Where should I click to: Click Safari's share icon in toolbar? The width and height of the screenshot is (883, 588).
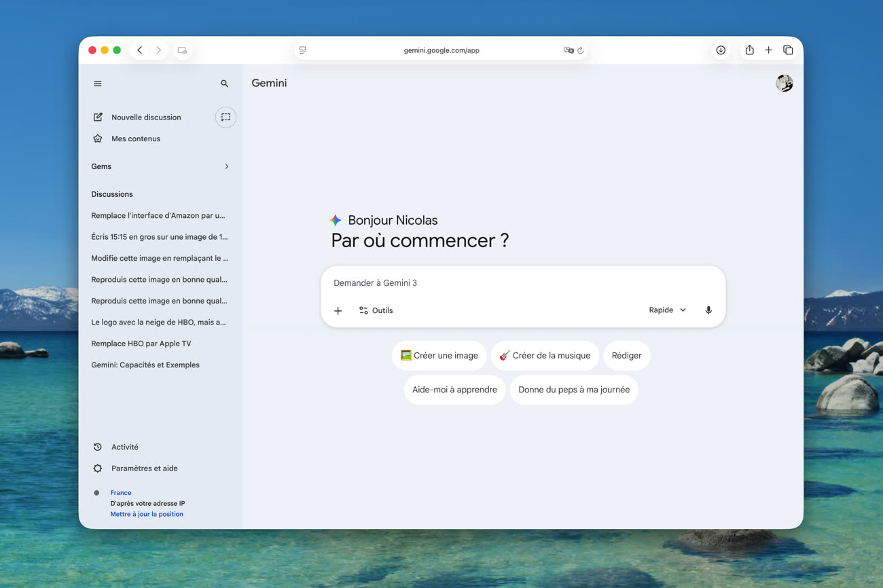[749, 50]
